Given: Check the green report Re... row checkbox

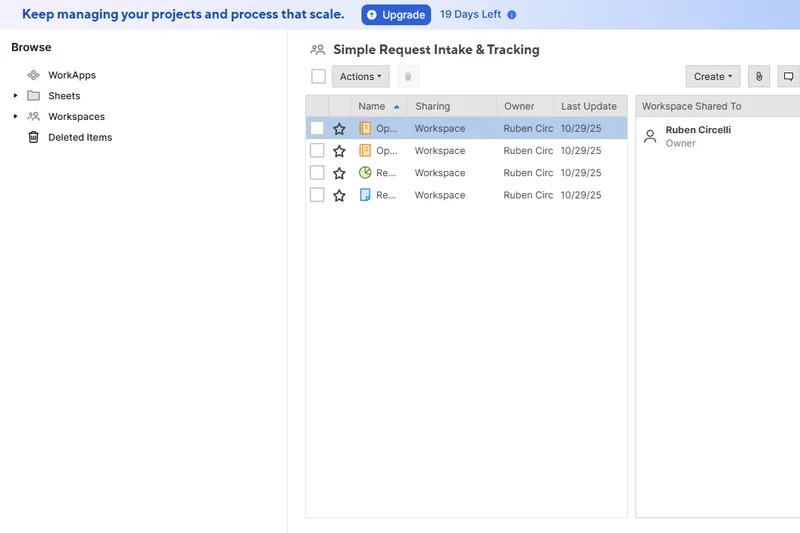Looking at the screenshot, I should pyautogui.click(x=317, y=172).
